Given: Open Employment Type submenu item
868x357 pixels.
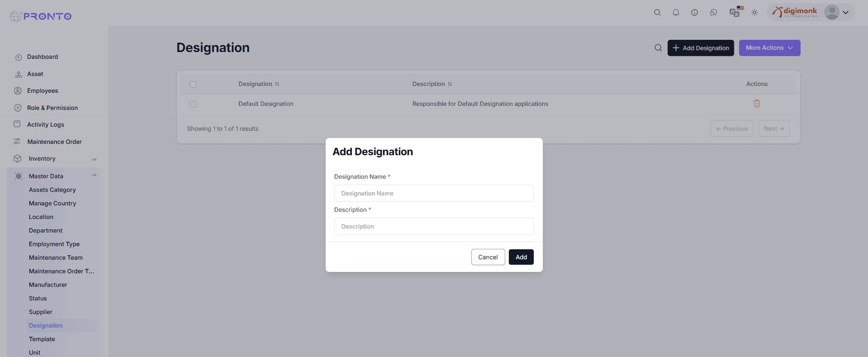Looking at the screenshot, I should pyautogui.click(x=54, y=244).
